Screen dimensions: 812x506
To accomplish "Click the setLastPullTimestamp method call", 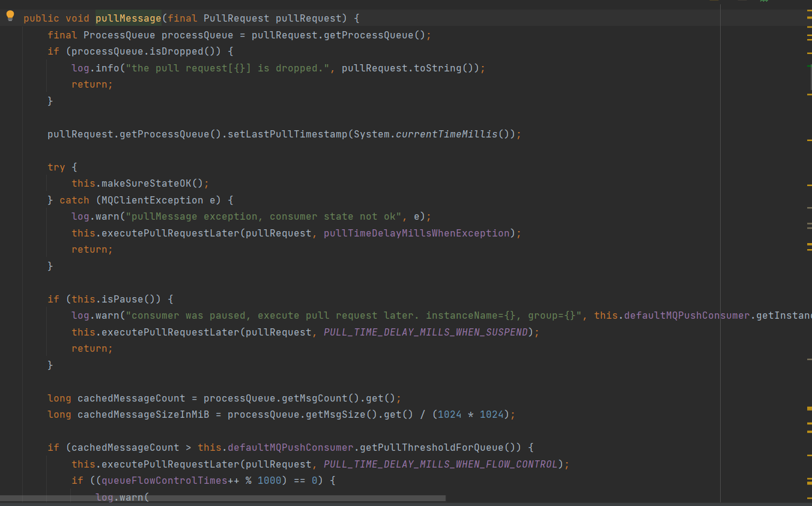I will [x=287, y=134].
